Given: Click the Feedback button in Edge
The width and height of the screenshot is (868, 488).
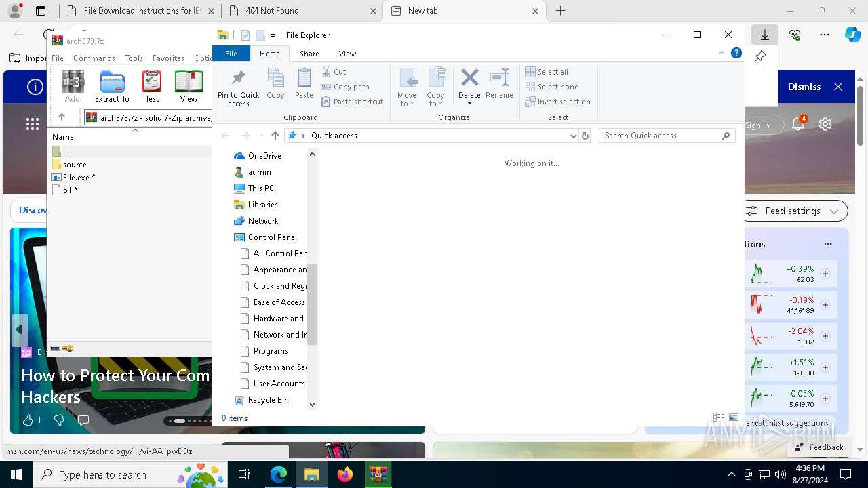Looking at the screenshot, I should (819, 447).
